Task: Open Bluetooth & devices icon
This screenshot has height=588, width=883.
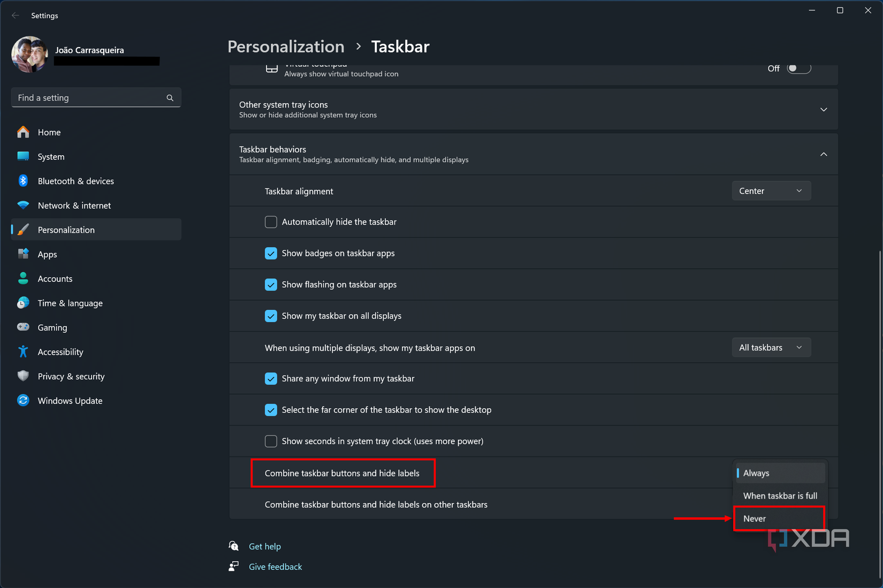Action: coord(23,181)
